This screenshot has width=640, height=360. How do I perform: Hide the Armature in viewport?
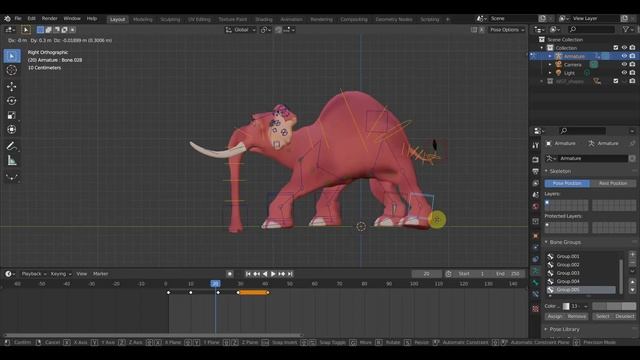click(x=624, y=56)
